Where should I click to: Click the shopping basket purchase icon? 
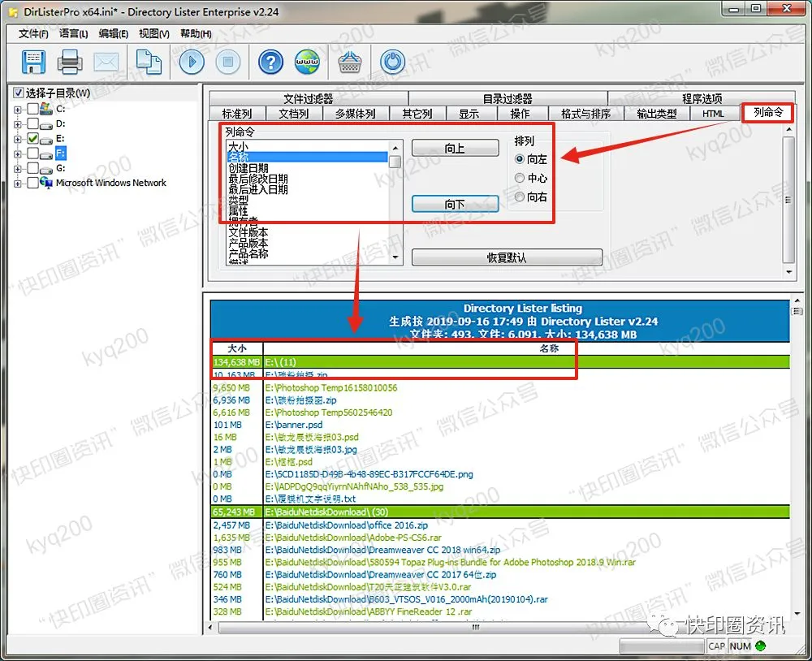pyautogui.click(x=350, y=63)
